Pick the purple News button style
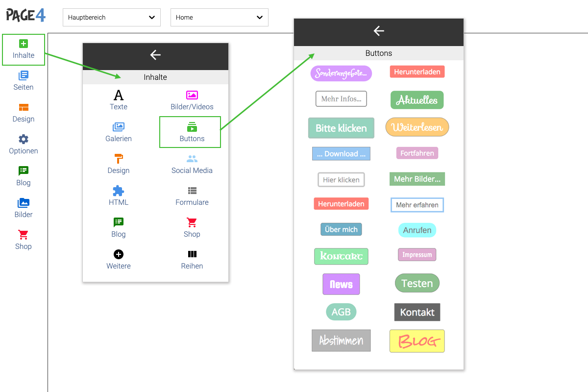This screenshot has height=392, width=588. click(341, 284)
